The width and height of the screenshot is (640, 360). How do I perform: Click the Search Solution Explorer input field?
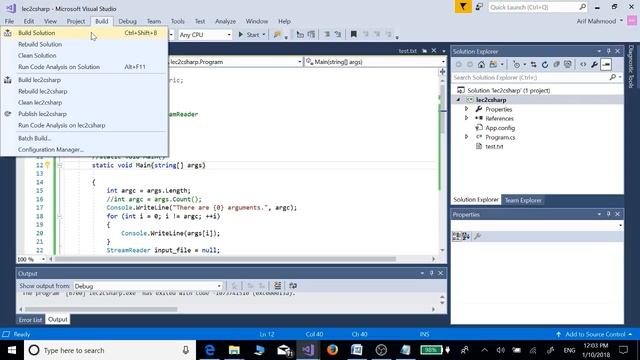(531, 77)
